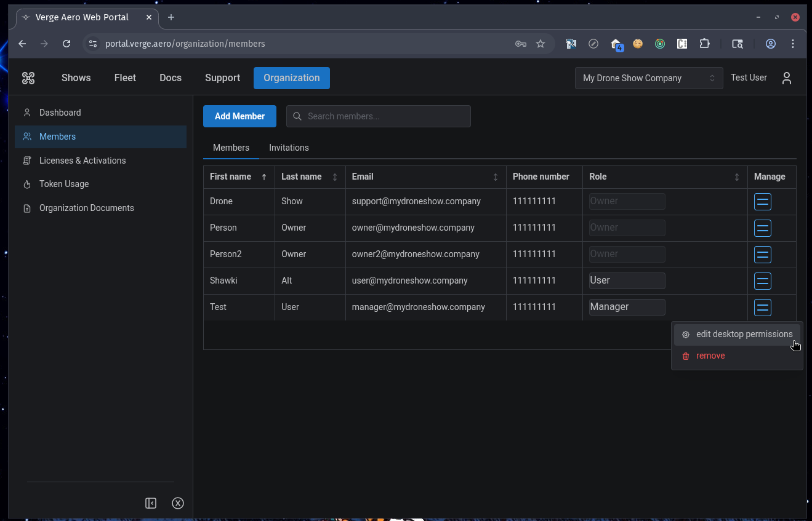Click the Verge Aero logo icon
This screenshot has width=812, height=521.
tap(28, 78)
